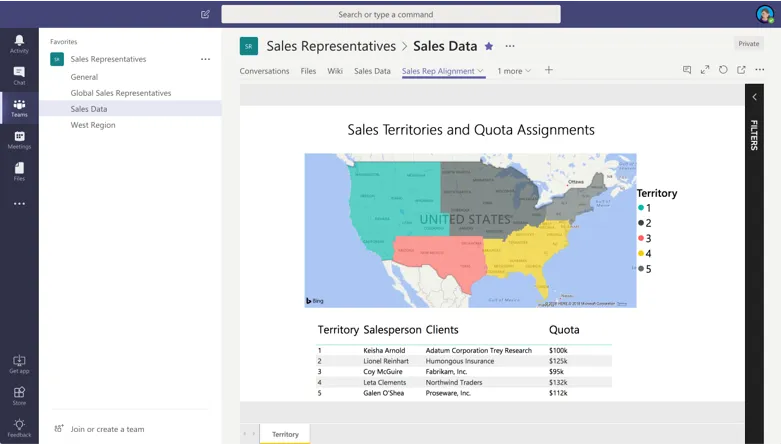This screenshot has height=444, width=781.
Task: Open the Activity feed bell icon
Action: tap(19, 40)
